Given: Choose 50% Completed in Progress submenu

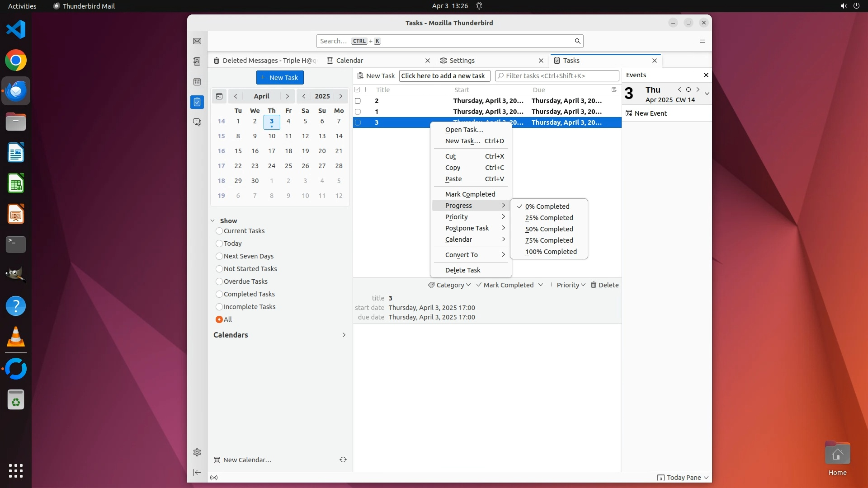Looking at the screenshot, I should [549, 229].
